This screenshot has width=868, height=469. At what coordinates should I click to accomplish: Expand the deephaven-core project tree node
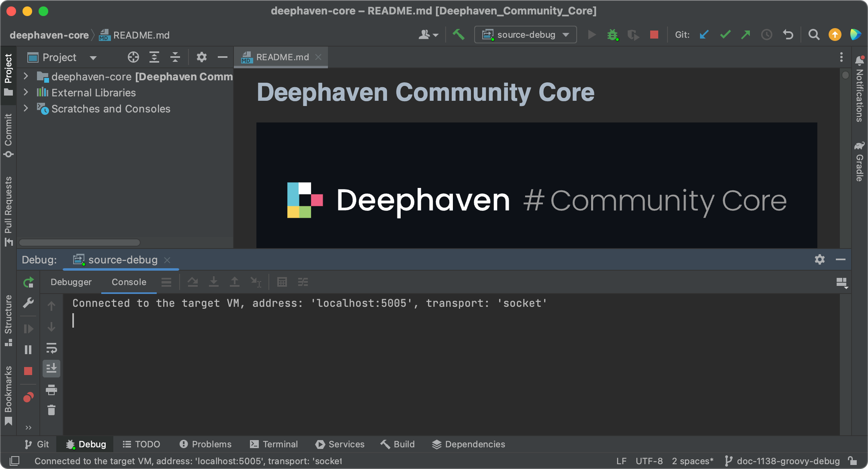click(26, 76)
